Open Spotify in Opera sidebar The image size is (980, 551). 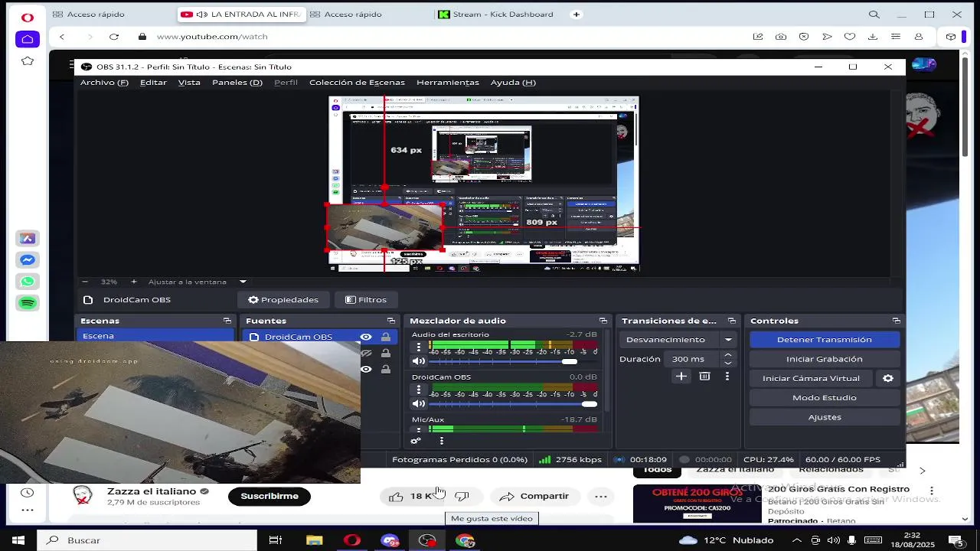[x=28, y=303]
